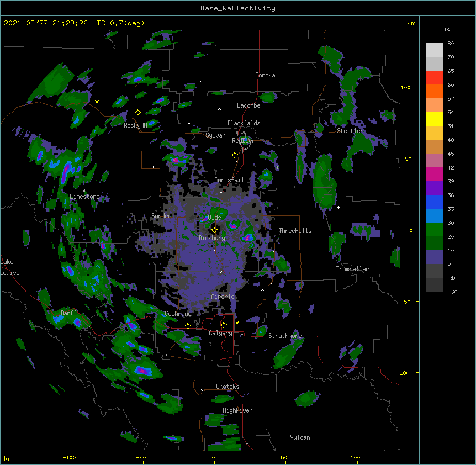Image resolution: width=476 pixels, height=465 pixels.
Task: Select the yellow diamond marker above the Calgary label
Action: [224, 325]
